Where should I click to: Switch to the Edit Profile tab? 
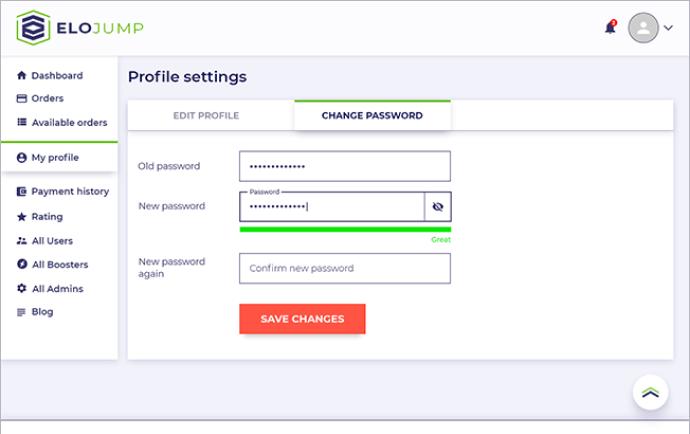[x=206, y=116]
